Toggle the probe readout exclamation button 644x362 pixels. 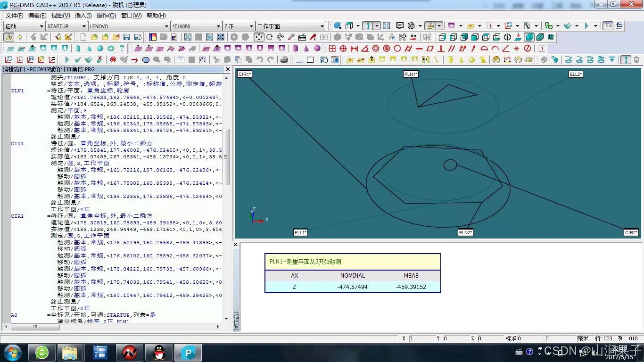[x=367, y=26]
